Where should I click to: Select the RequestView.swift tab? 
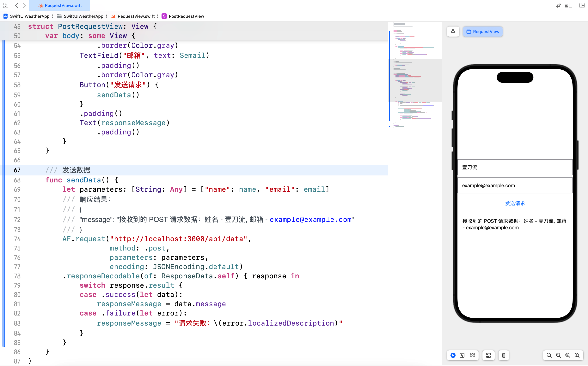point(60,5)
